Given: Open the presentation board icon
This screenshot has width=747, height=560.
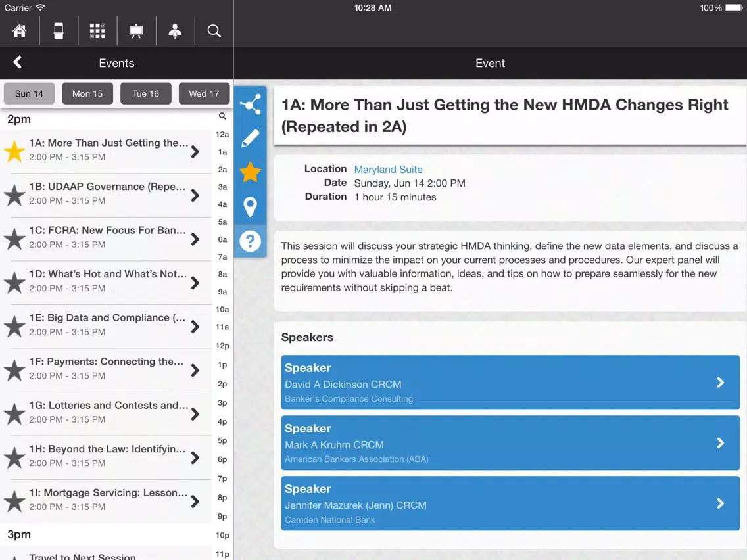Looking at the screenshot, I should pos(136,31).
